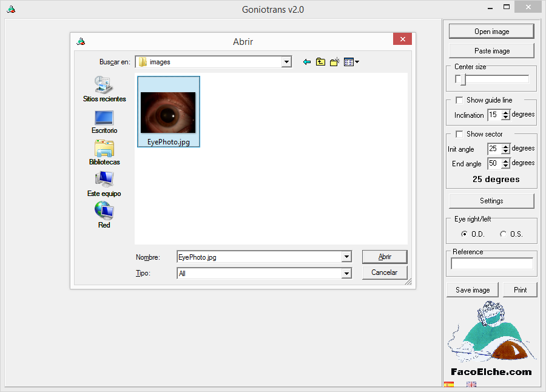Increase the Init angle value
The width and height of the screenshot is (546, 392).
pyautogui.click(x=505, y=146)
